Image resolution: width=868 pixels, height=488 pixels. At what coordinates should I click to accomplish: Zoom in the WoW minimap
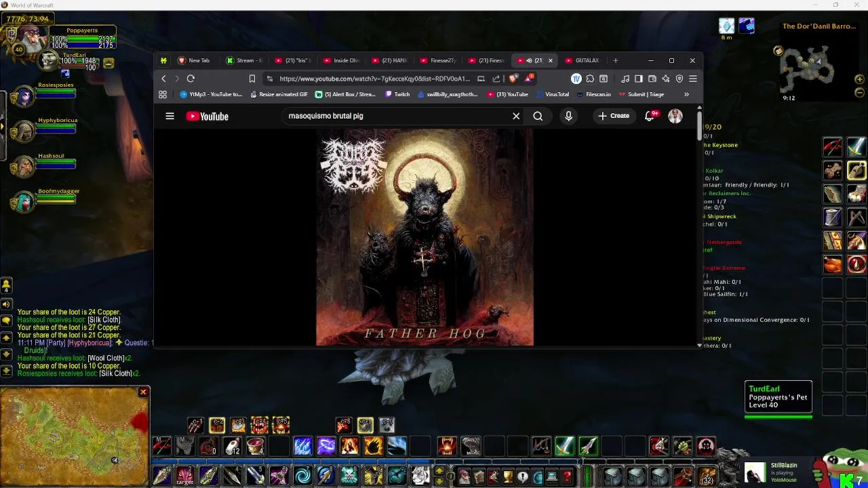pos(860,79)
